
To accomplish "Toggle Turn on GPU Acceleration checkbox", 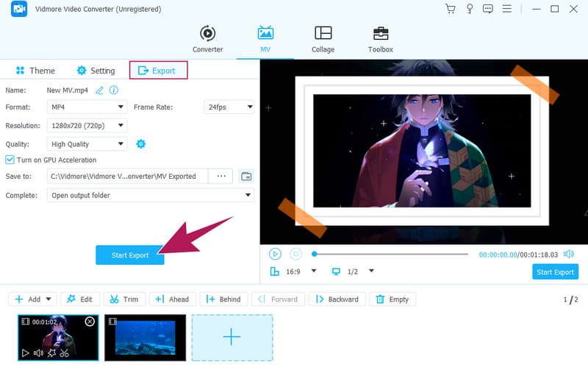I will [10, 160].
